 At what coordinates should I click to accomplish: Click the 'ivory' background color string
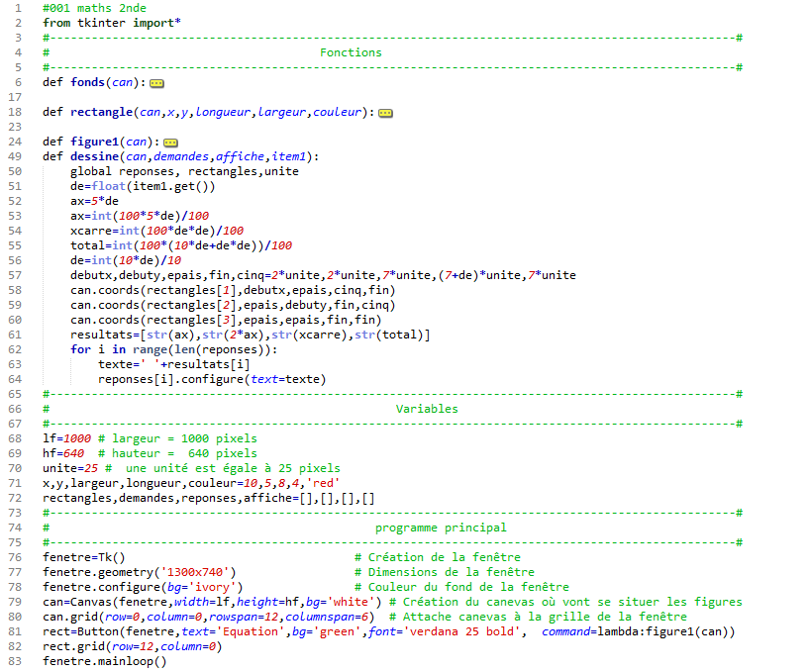coord(203,587)
